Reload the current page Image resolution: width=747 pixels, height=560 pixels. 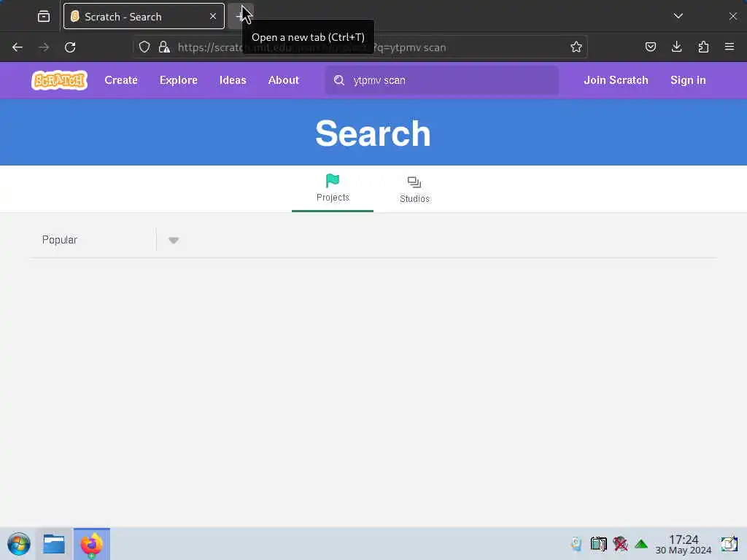tap(70, 47)
